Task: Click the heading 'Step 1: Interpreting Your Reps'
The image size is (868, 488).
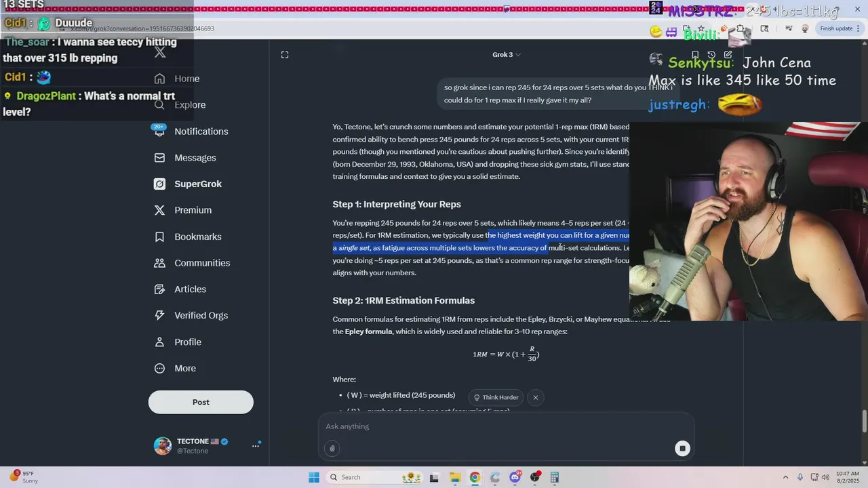Action: coord(397,205)
